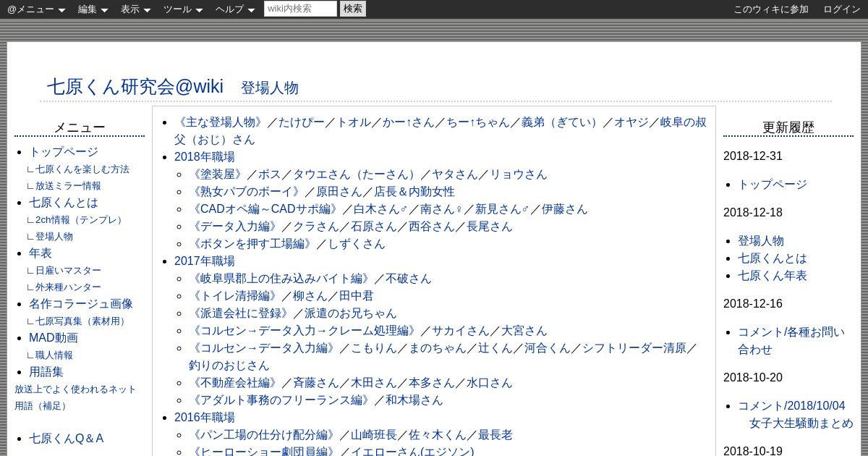The height and width of the screenshot is (456, 868).
Task: Go to トップページ in the menu sidebar
Action: (x=64, y=152)
